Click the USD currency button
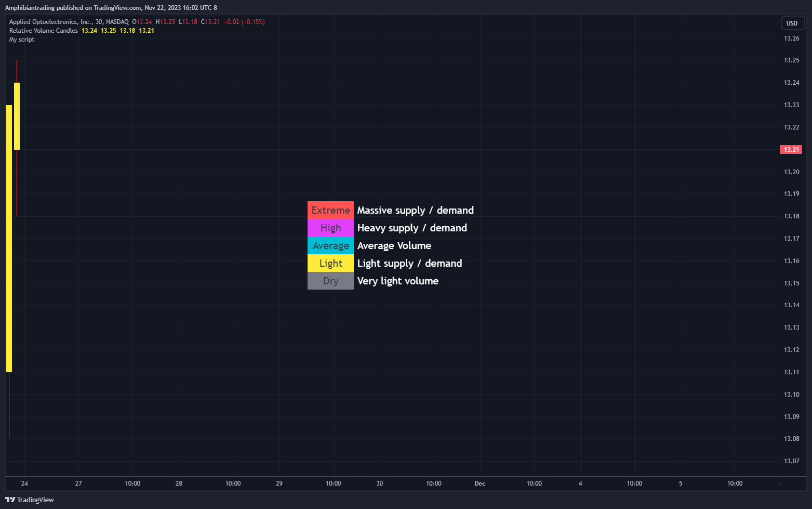 click(x=793, y=23)
